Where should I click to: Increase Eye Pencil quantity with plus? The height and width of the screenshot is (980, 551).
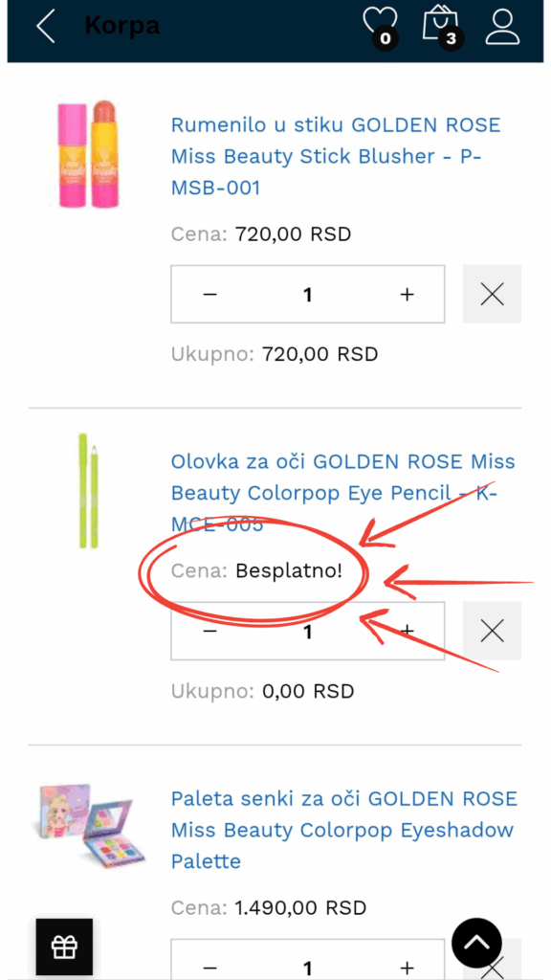407,632
